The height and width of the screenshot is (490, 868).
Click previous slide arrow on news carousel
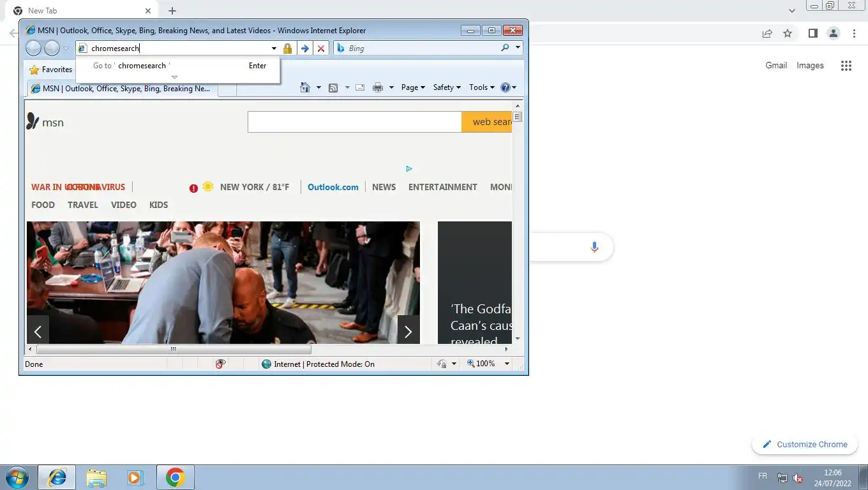[x=38, y=330]
